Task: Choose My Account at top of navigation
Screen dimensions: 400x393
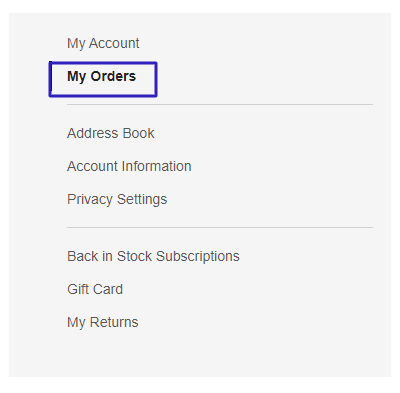Action: [103, 44]
